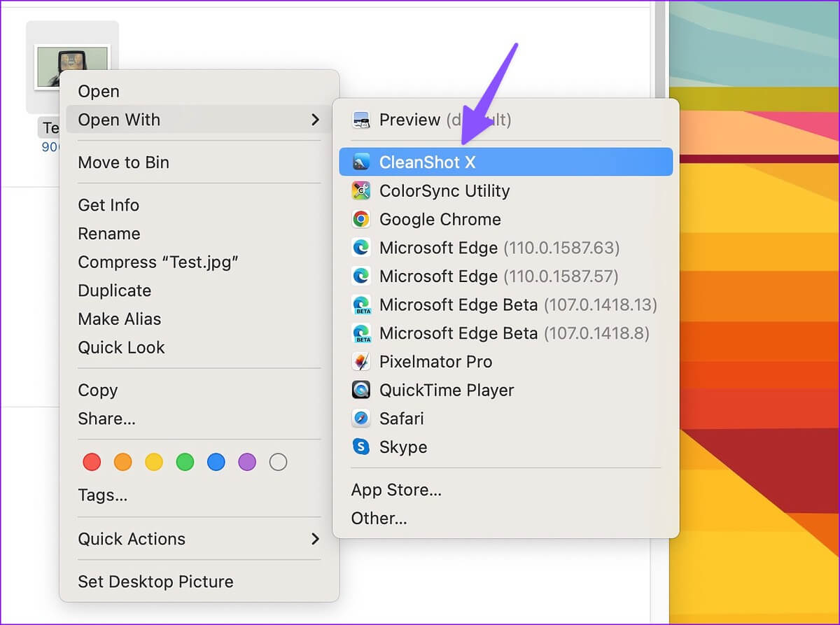Click the Pixelmator Pro icon
Screen dimensions: 840x625
pos(361,362)
